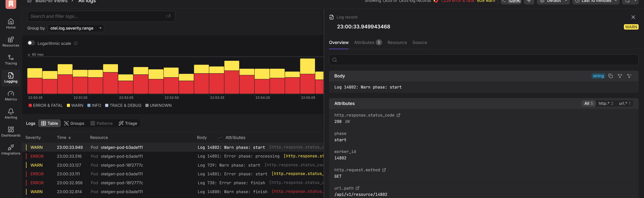Viewport: 644px width, 198px height.
Task: Toggle the Logarithmic scale switch
Action: [x=31, y=43]
